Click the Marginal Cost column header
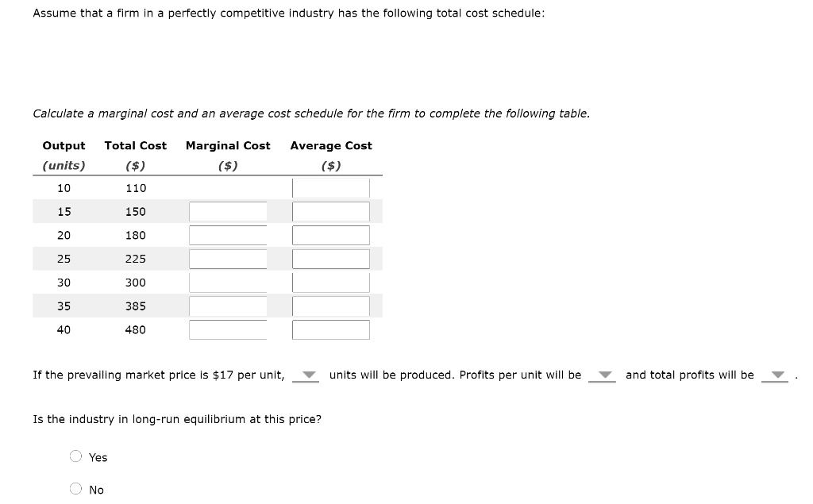Image resolution: width=813 pixels, height=504 pixels. [x=228, y=145]
